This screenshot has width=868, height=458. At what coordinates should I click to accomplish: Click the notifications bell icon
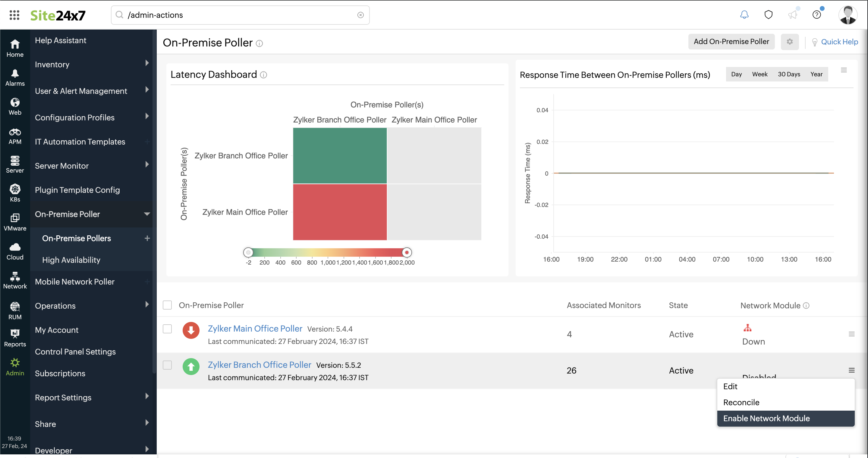pyautogui.click(x=744, y=15)
